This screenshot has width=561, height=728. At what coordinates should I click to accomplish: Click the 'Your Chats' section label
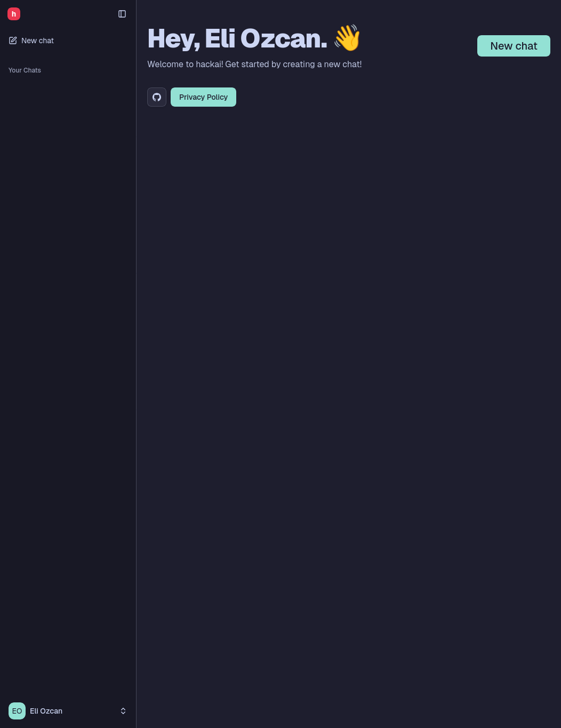pos(25,70)
